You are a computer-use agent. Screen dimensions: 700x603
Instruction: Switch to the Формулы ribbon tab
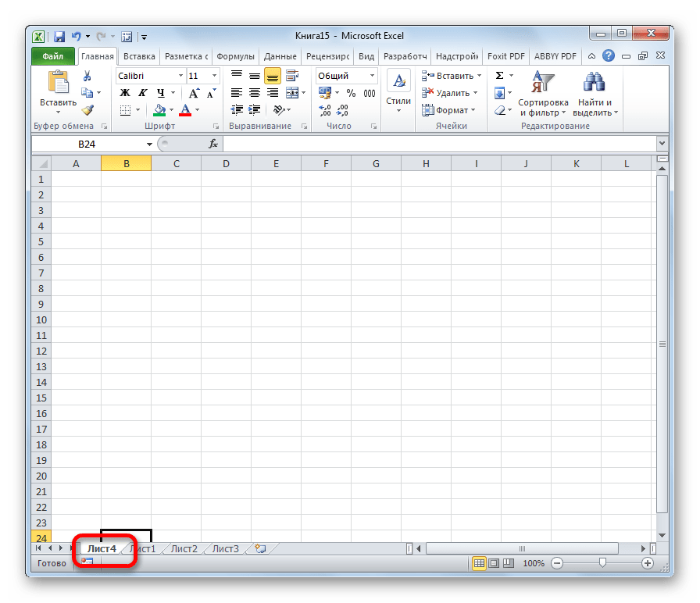pos(235,56)
